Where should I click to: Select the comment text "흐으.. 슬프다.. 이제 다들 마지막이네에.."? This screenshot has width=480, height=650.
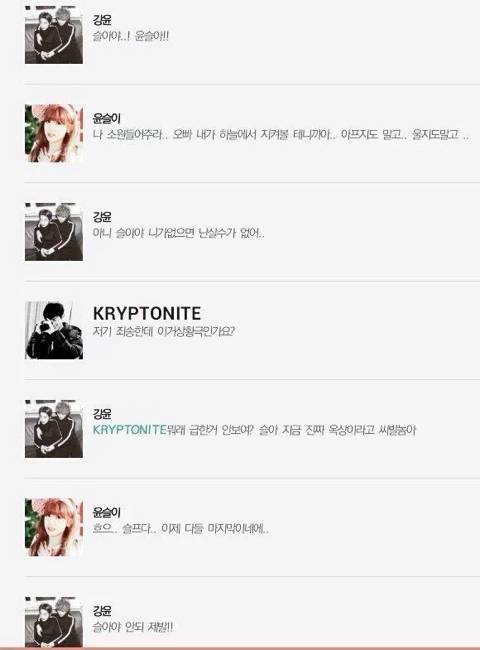pyautogui.click(x=181, y=529)
